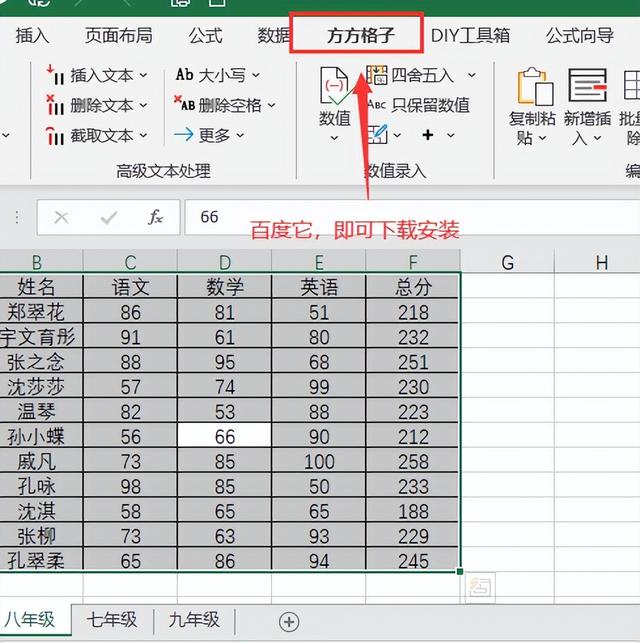Select column header C

(130, 262)
